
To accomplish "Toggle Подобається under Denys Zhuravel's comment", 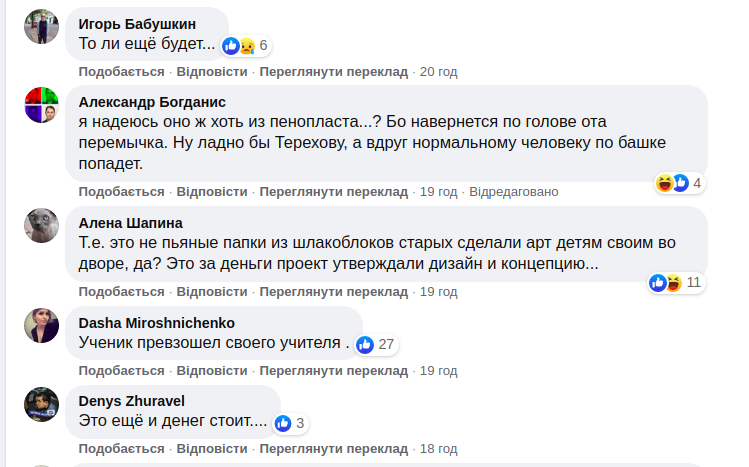I will point(121,449).
